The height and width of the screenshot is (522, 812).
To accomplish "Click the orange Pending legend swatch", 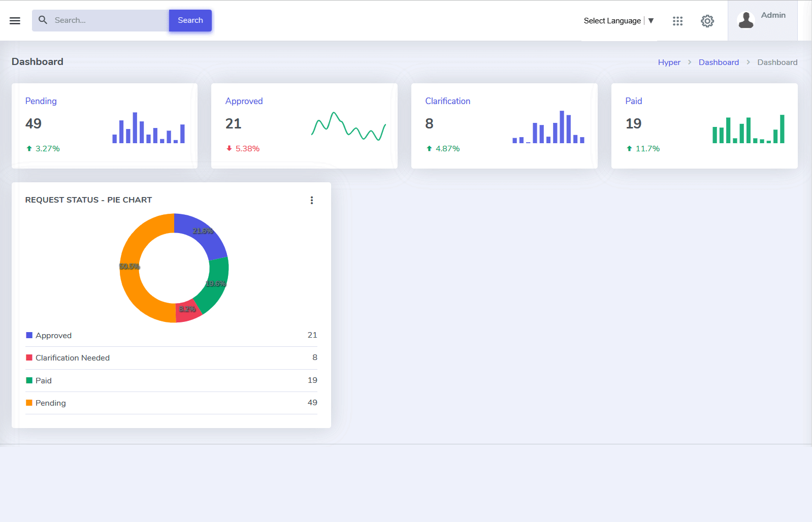I will click(x=29, y=403).
